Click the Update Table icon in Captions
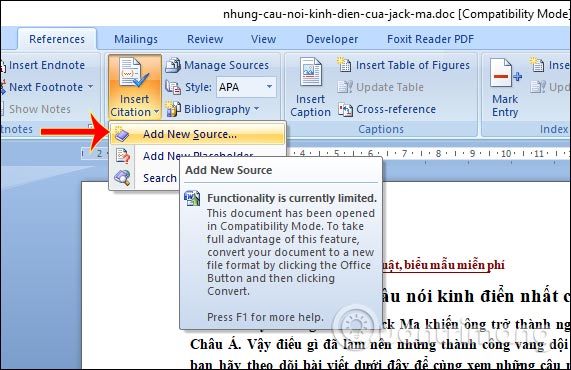The width and height of the screenshot is (571, 370). coord(344,87)
